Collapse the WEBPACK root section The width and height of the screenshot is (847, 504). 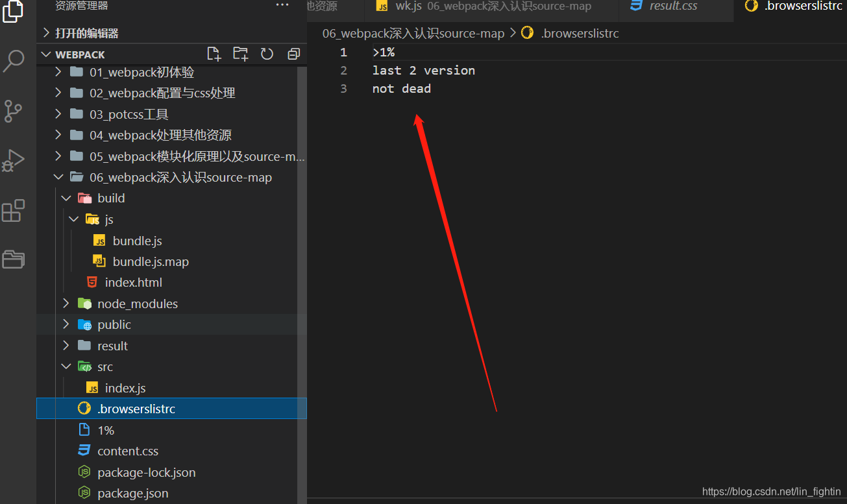click(47, 54)
